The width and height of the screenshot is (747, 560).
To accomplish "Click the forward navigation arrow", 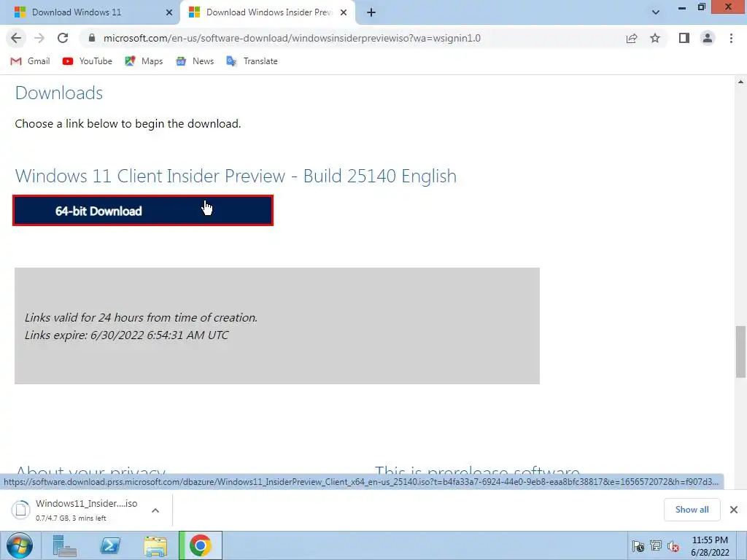I will coord(39,38).
